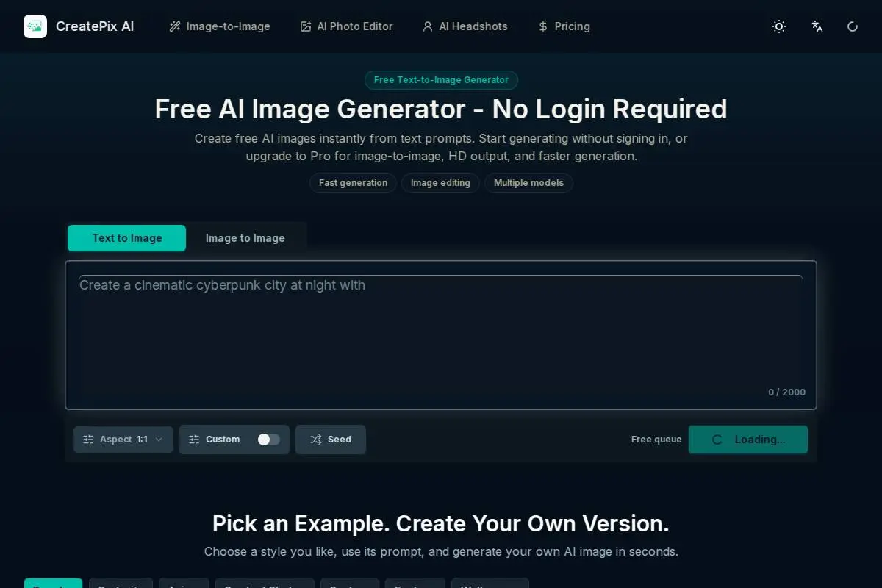Click the Loading... generate button

pos(748,440)
